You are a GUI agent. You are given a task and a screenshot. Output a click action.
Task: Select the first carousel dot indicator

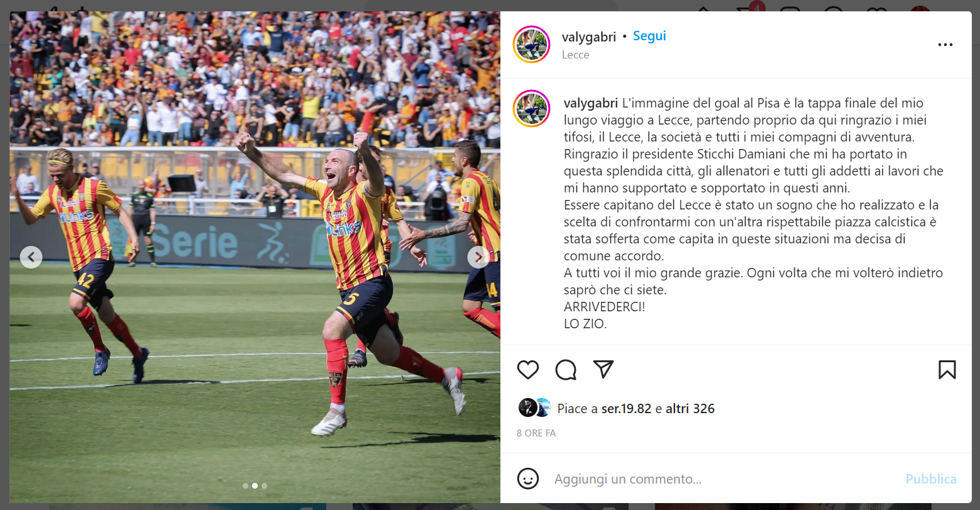point(245,485)
